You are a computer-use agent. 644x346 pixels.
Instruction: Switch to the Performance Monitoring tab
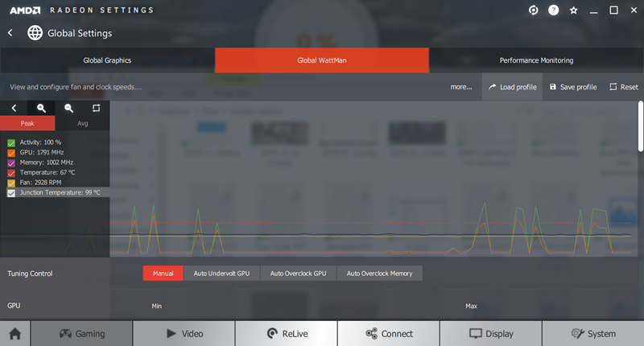pos(536,60)
